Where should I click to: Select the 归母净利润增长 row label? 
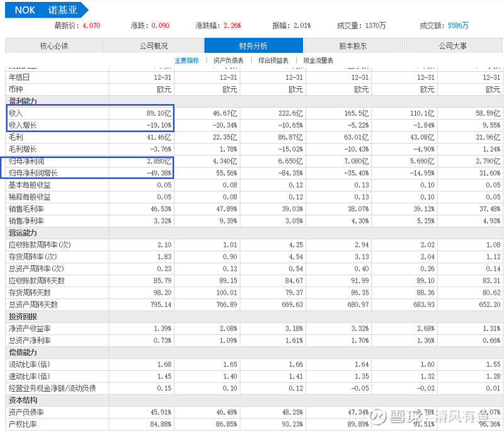tap(33, 173)
